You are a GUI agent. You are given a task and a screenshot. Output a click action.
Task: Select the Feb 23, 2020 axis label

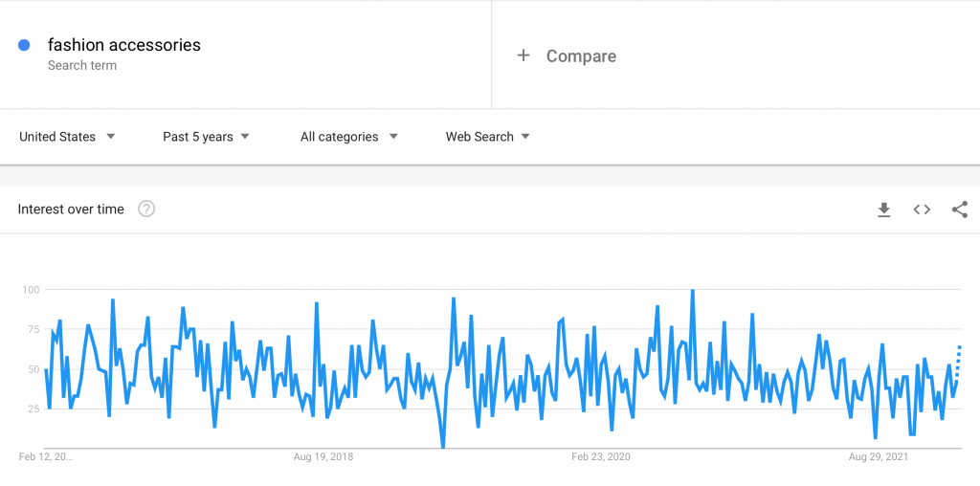point(601,456)
